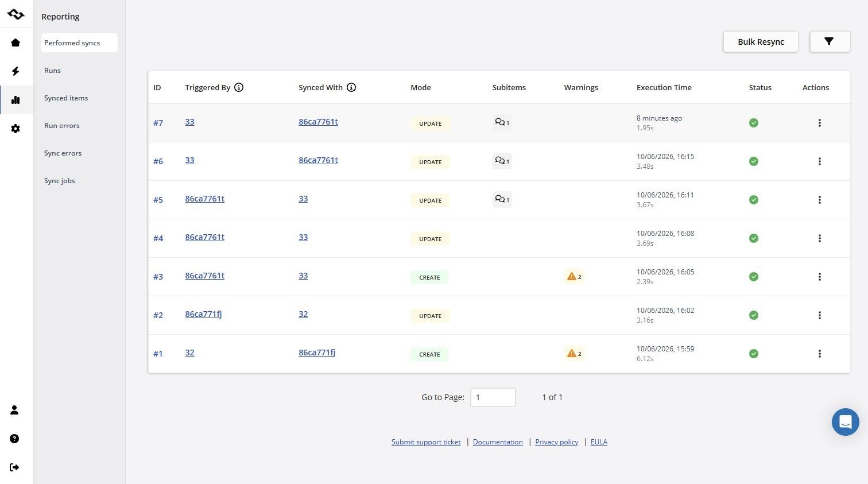Click the warning badge in row #3

(574, 277)
